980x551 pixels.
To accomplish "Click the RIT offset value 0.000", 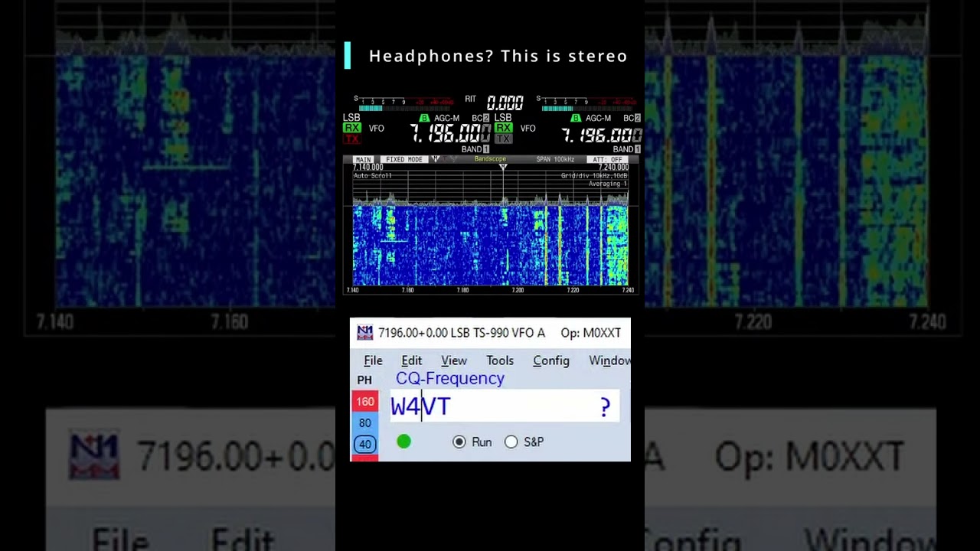I will click(505, 103).
